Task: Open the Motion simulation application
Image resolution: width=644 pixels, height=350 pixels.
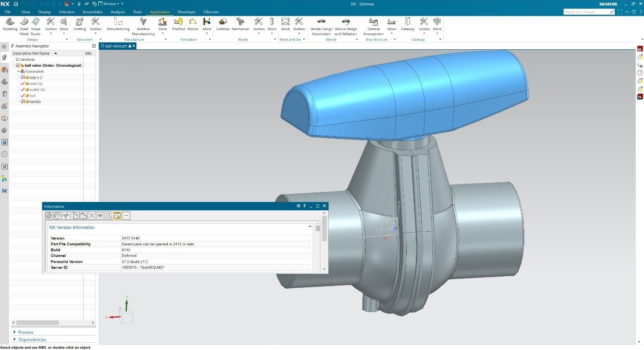Action: point(193,25)
